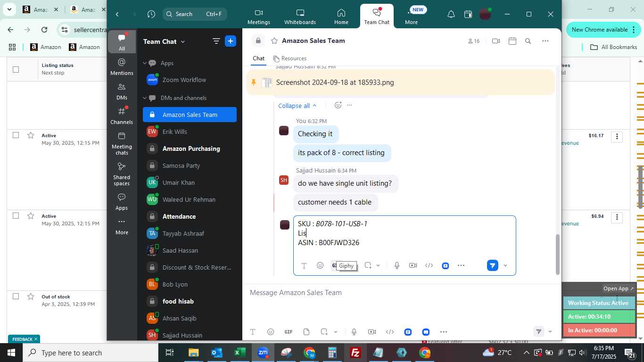Click Open App in the status widget
The width and height of the screenshot is (644, 362).
(619, 288)
